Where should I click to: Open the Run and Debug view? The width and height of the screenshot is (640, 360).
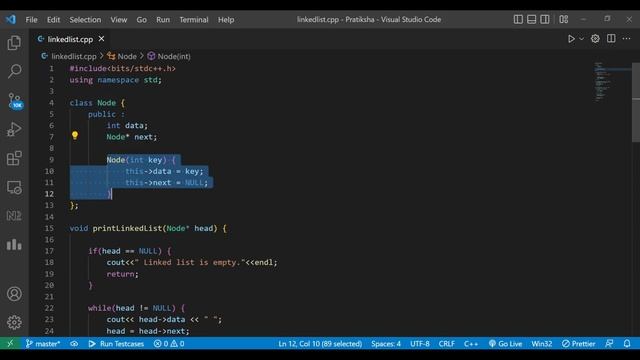coord(14,129)
